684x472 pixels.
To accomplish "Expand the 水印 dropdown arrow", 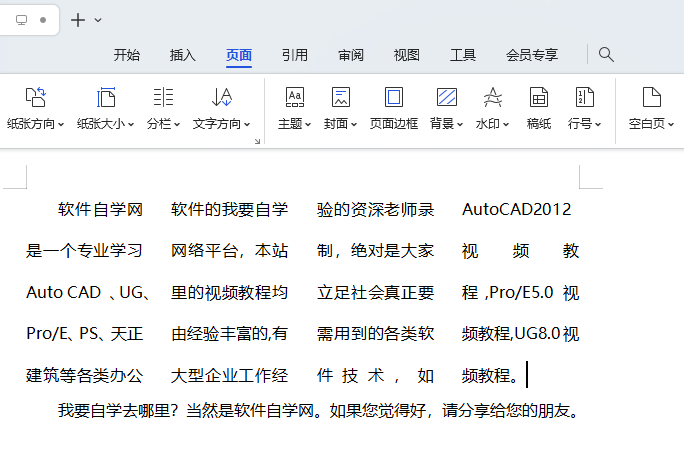I will (506, 125).
